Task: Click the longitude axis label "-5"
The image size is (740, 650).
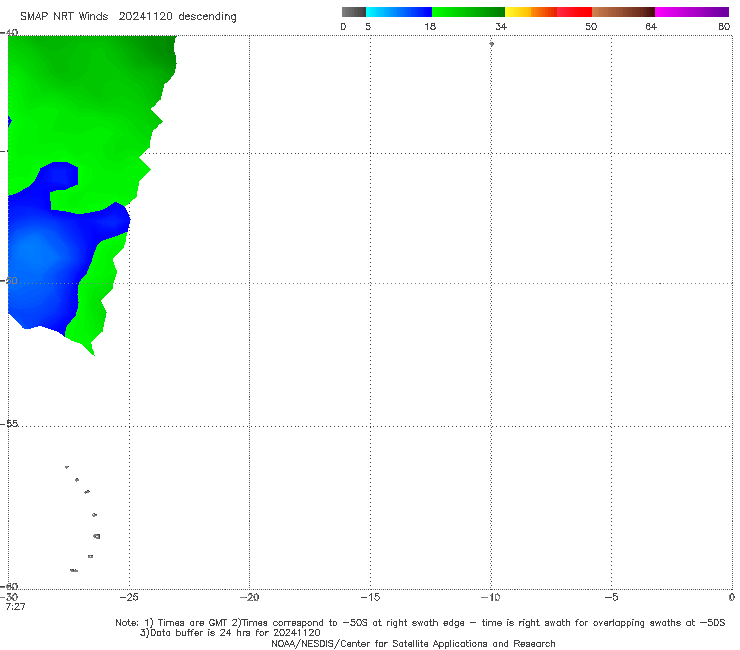Action: pos(611,597)
